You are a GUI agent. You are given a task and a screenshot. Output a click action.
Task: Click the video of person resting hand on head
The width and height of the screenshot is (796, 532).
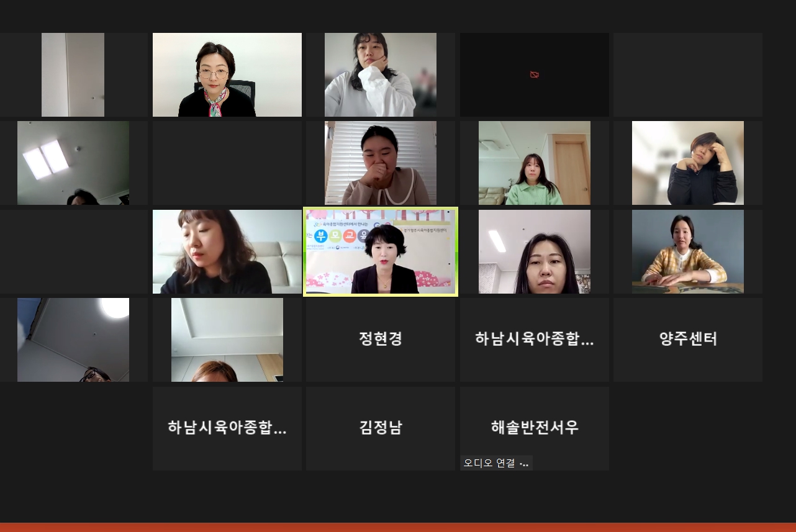pyautogui.click(x=688, y=163)
